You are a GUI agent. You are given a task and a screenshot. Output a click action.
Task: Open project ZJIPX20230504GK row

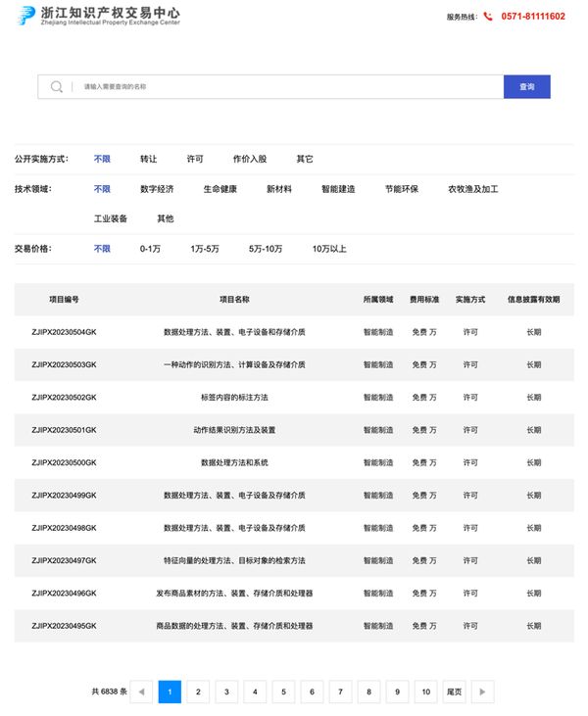click(x=64, y=332)
